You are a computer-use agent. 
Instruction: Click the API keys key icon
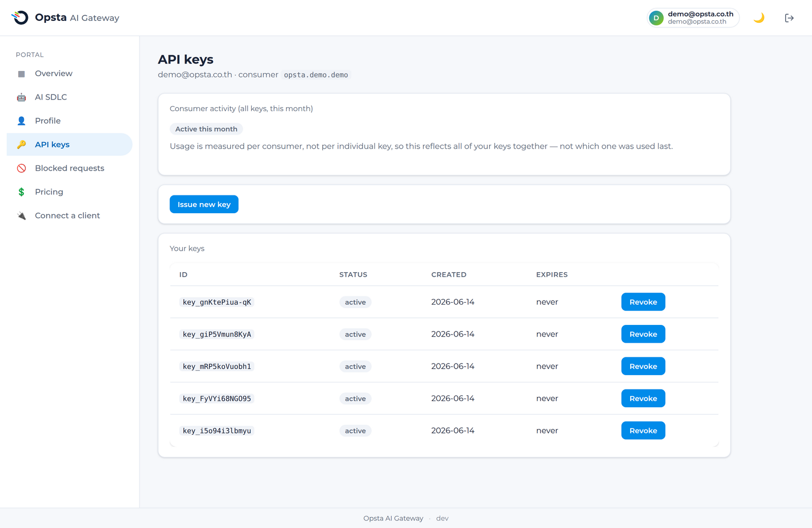pos(21,145)
